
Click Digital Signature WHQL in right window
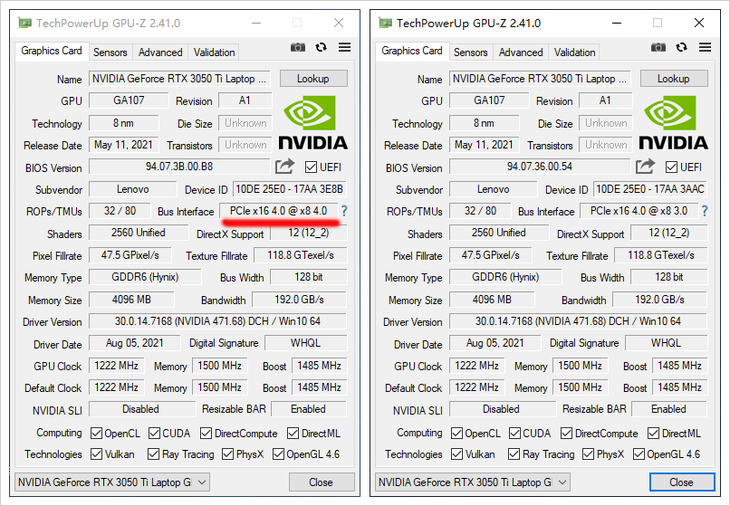(666, 343)
